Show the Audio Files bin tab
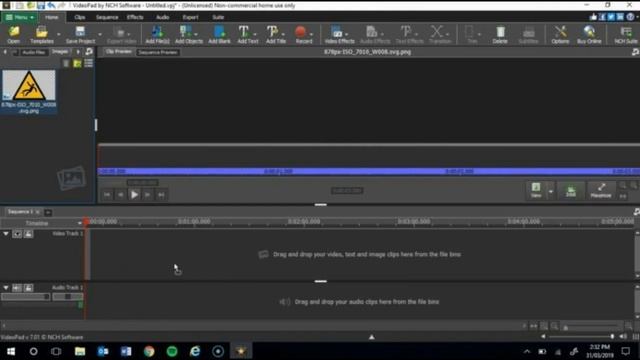This screenshot has height=360, width=640. pos(33,52)
